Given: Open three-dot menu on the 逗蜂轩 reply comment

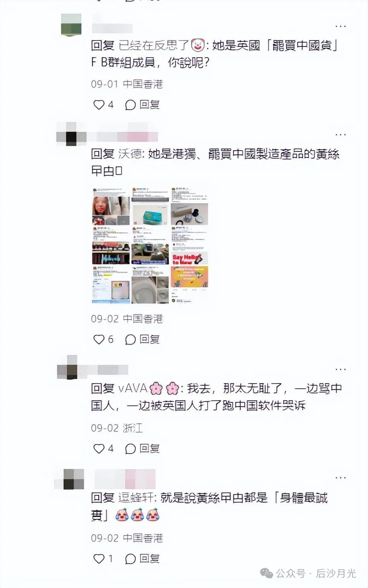Looking at the screenshot, I should pos(341,477).
